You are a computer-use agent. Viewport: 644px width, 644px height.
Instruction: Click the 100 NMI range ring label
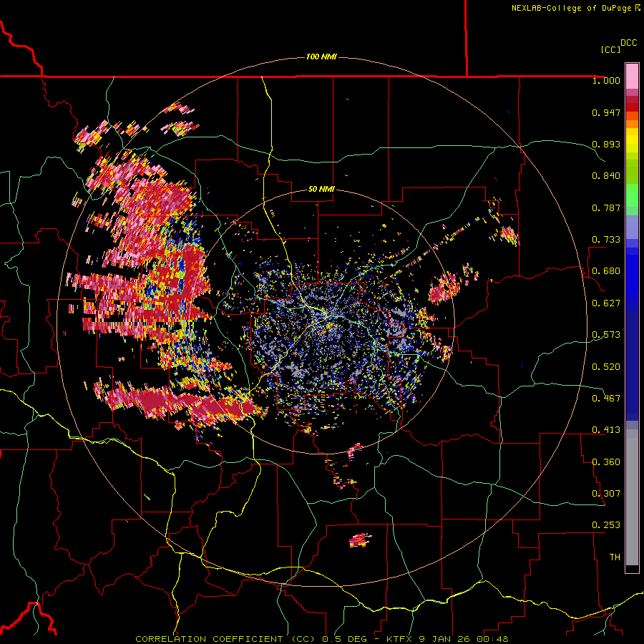321,57
